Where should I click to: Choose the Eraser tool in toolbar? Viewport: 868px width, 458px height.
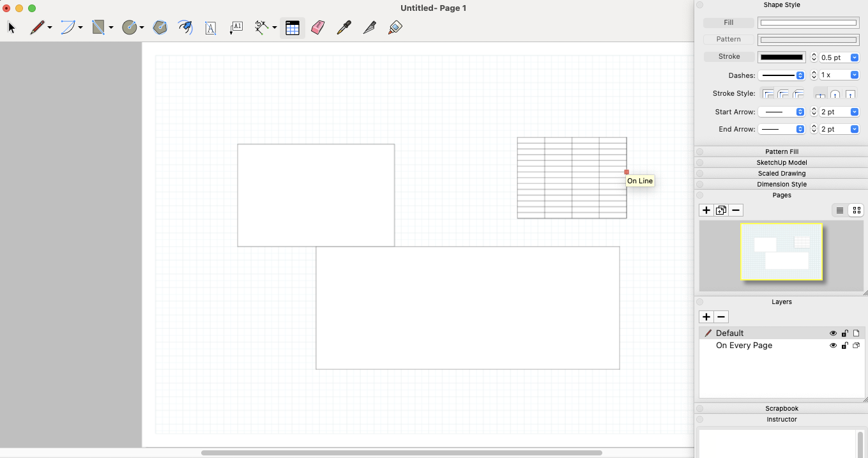[x=317, y=27]
